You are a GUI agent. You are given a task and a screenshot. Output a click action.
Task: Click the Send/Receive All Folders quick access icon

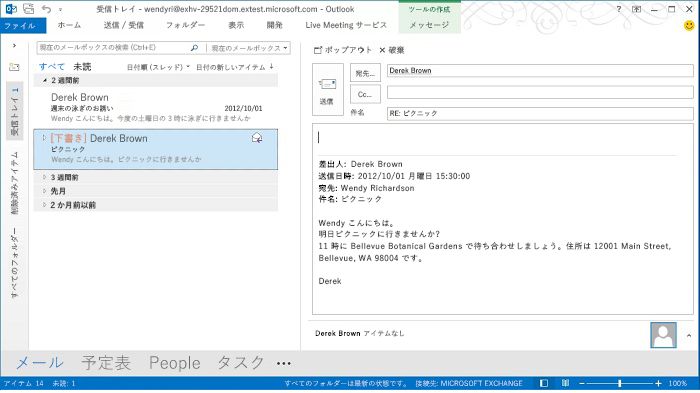coord(29,8)
